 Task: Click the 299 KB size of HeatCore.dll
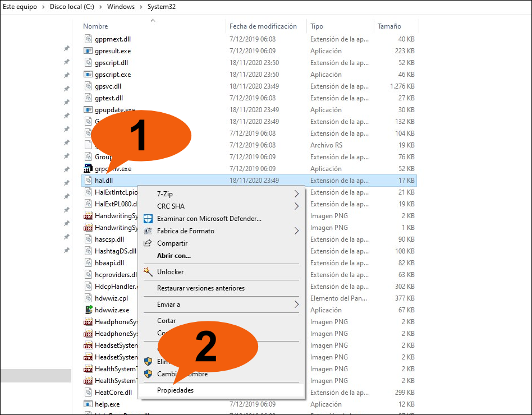pyautogui.click(x=405, y=392)
